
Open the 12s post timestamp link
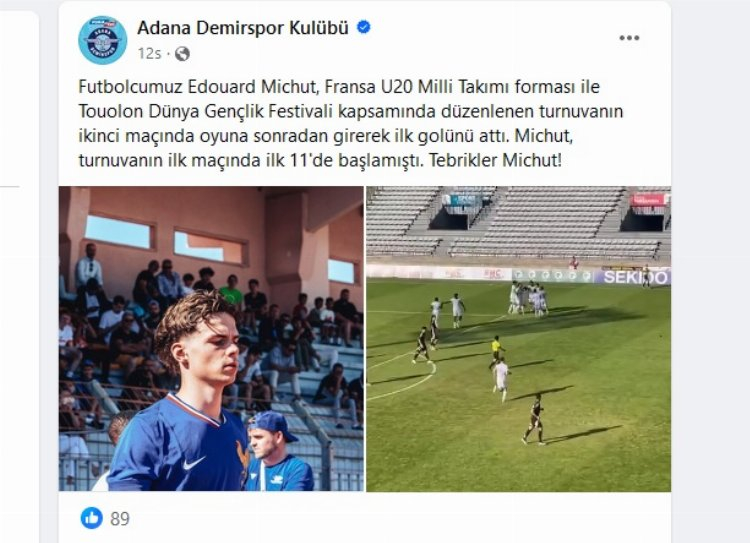click(149, 54)
